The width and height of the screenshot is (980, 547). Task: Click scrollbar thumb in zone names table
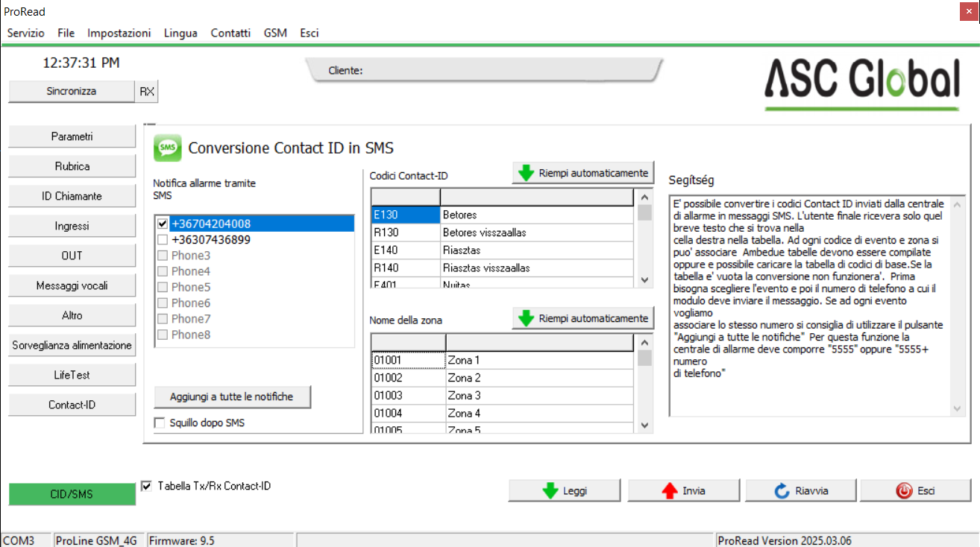644,358
